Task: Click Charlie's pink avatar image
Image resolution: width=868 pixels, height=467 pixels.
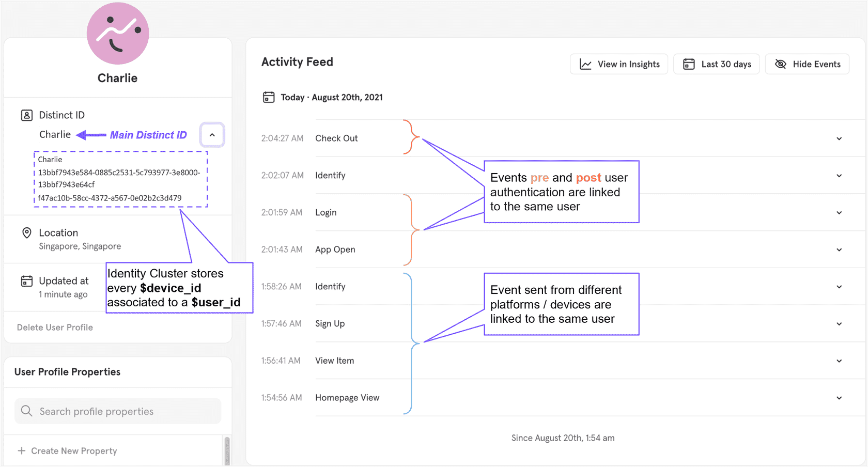Action: [x=118, y=34]
